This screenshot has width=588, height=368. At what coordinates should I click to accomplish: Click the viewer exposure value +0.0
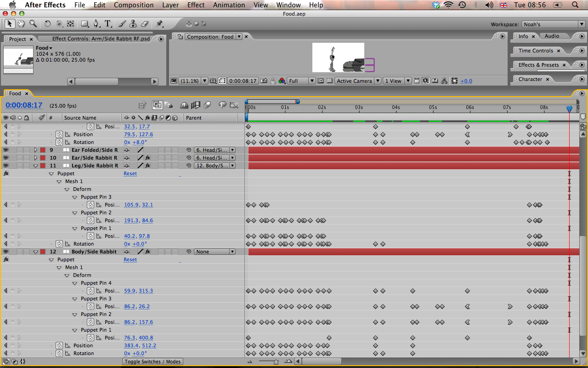pos(466,81)
